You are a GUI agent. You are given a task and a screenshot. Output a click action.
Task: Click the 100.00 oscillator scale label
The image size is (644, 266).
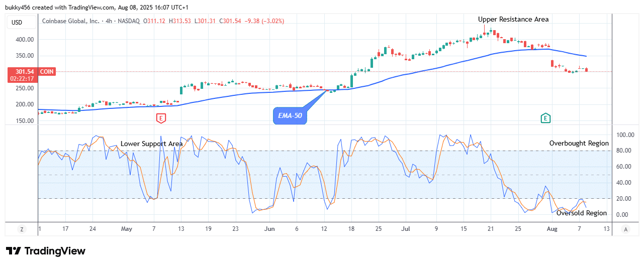click(625, 135)
